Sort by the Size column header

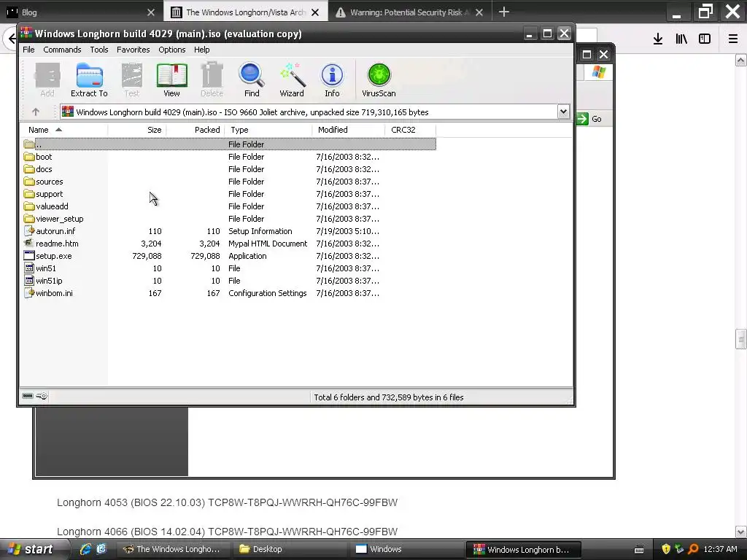tap(137, 130)
